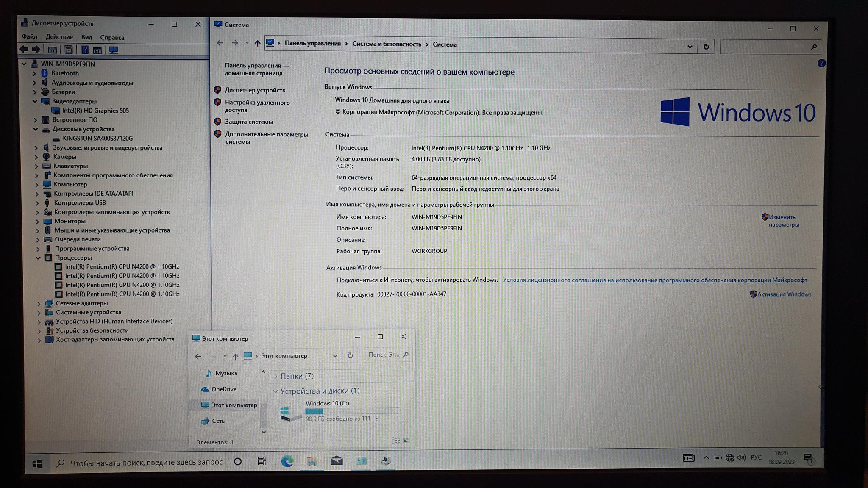Open the address bar history dropdown
The height and width of the screenshot is (488, 868).
[x=690, y=47]
